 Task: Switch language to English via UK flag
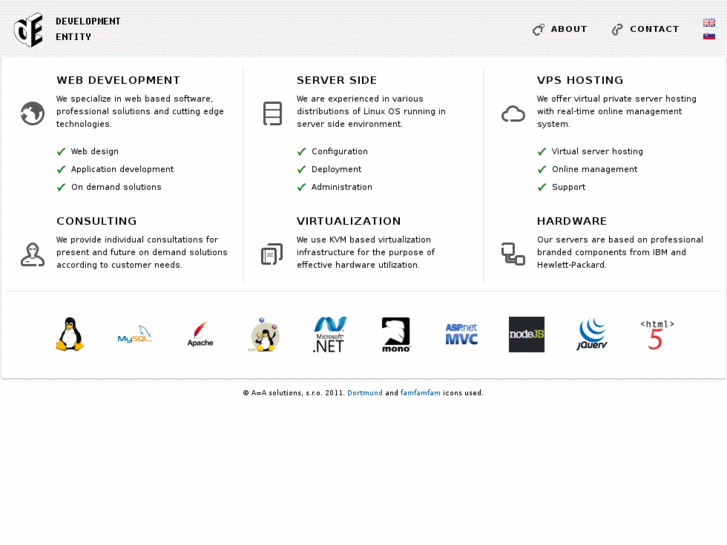709,23
